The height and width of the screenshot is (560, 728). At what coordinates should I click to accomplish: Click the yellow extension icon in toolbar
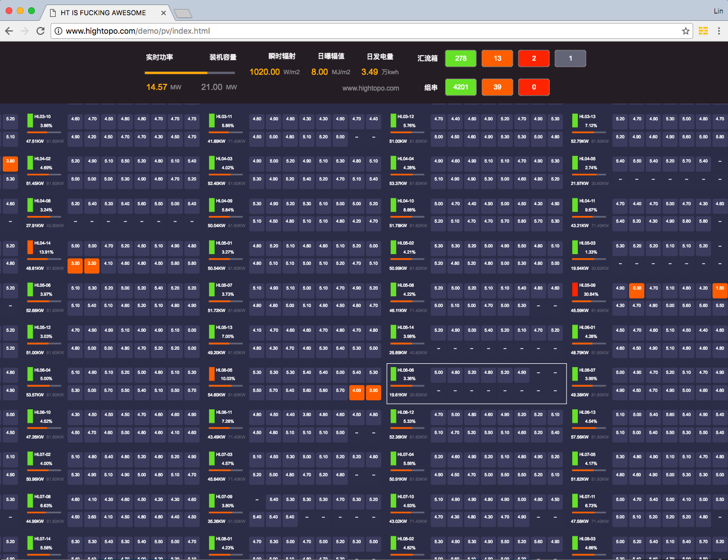click(x=703, y=31)
